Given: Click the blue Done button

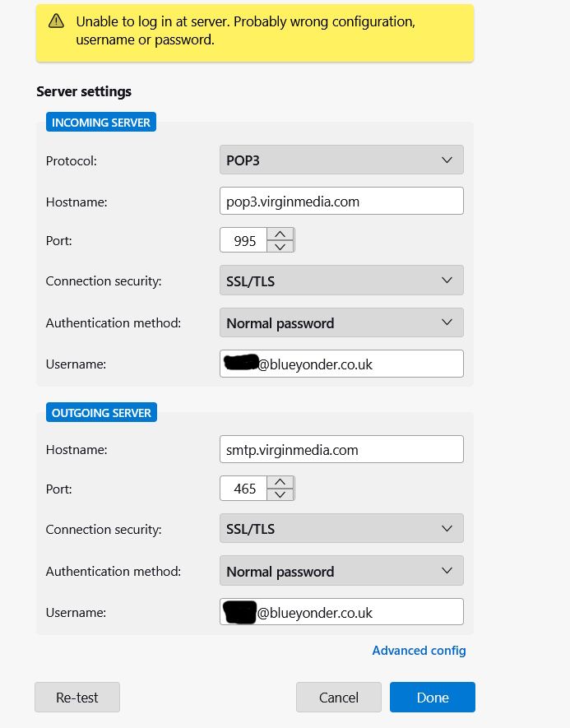Looking at the screenshot, I should tap(432, 697).
